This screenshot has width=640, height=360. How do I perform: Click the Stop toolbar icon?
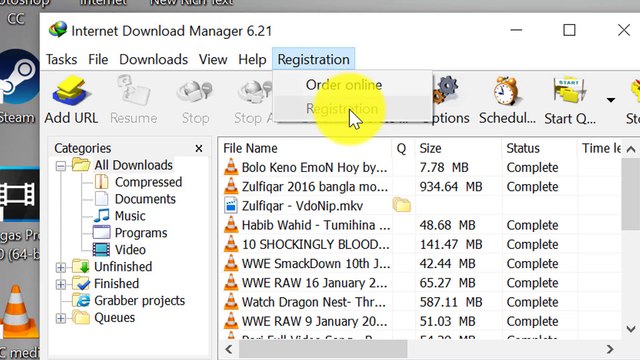195,92
